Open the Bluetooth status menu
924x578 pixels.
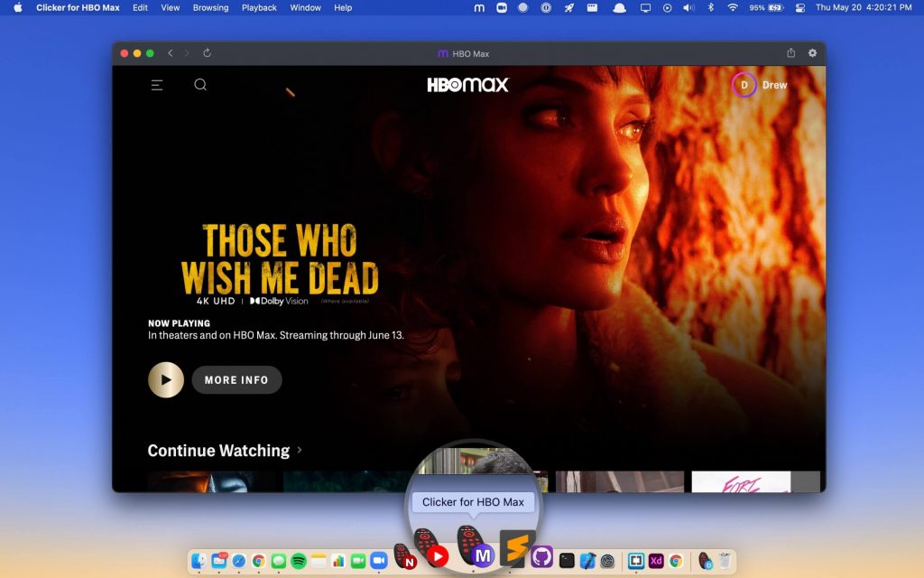709,8
